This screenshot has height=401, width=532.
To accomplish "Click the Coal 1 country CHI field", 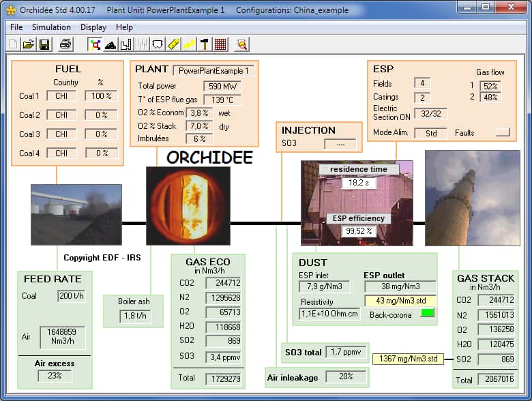I will click(x=61, y=96).
